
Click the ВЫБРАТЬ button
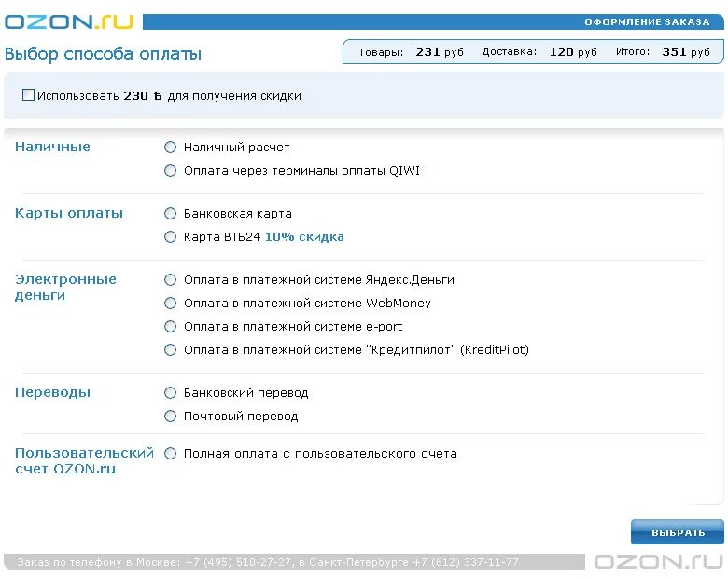[678, 532]
